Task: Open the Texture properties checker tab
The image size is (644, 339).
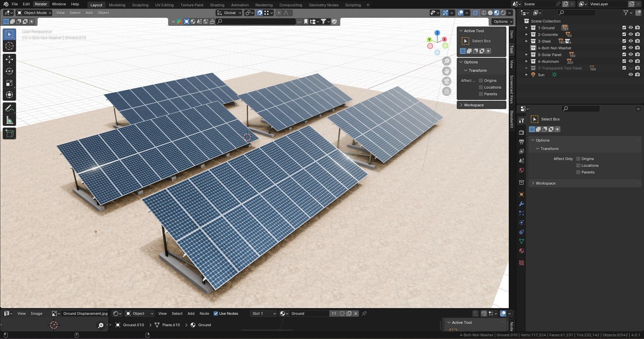Action: coord(521,263)
